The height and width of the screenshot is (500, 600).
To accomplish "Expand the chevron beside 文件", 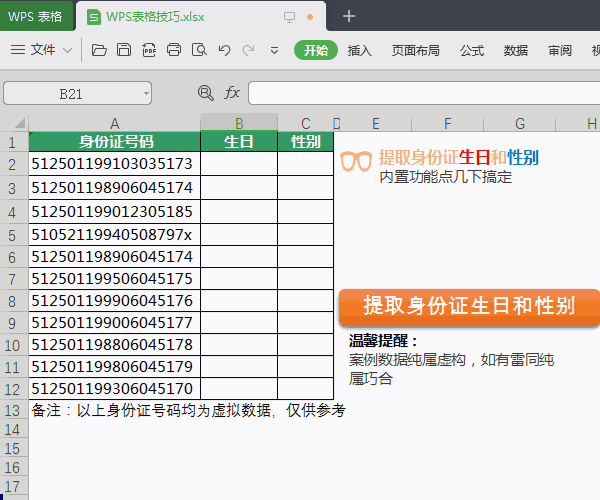I will click(x=67, y=50).
